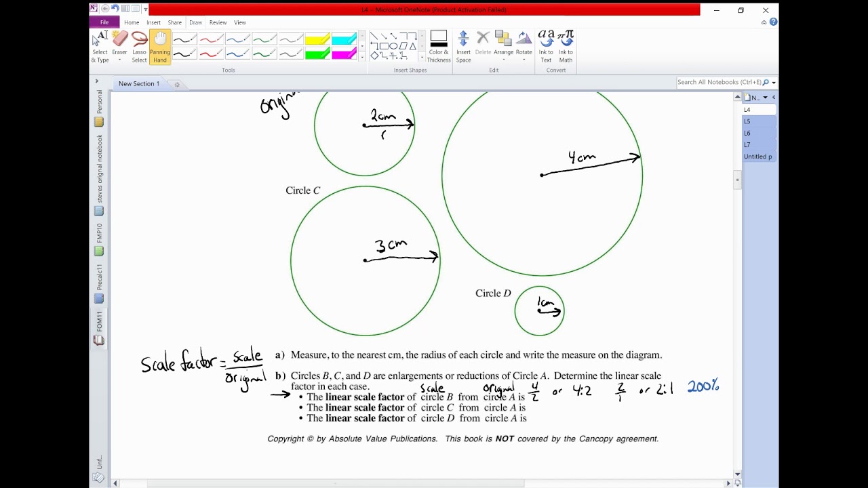Choose the magenta highlighter

point(344,54)
